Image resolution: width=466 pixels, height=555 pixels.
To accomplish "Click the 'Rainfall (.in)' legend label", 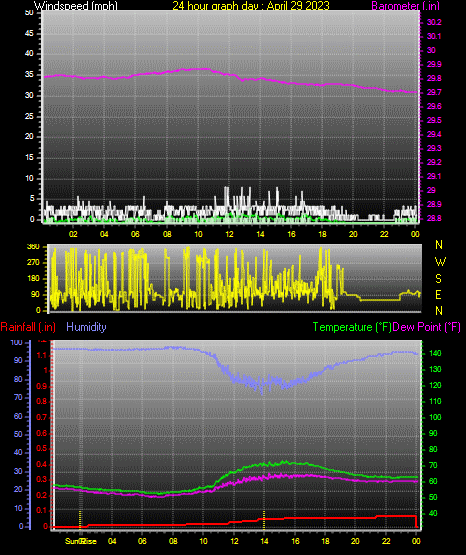I will tap(28, 327).
